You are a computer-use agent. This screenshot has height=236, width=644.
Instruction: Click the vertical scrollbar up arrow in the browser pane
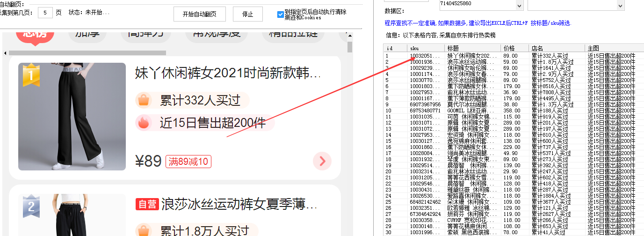coord(350,36)
